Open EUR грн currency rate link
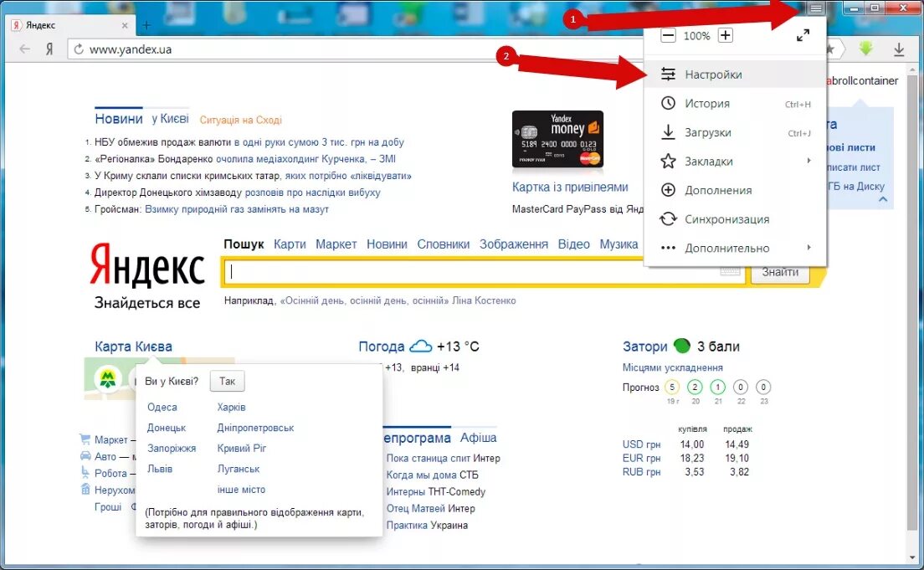The width and height of the screenshot is (924, 570). pyautogui.click(x=641, y=458)
